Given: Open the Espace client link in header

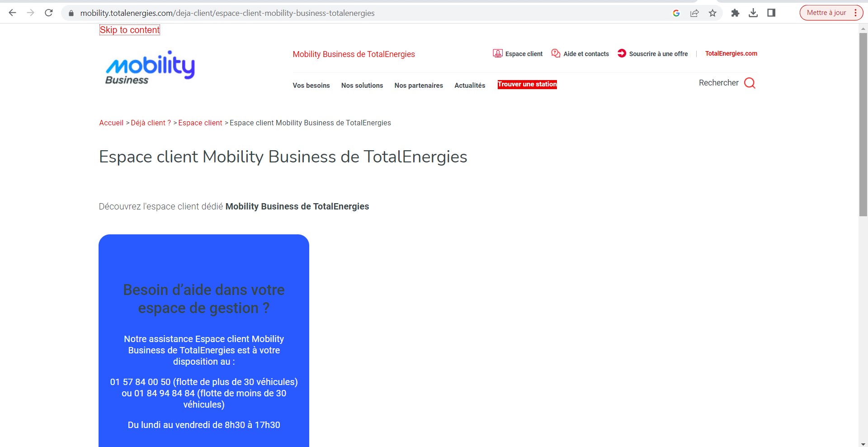Looking at the screenshot, I should pyautogui.click(x=518, y=54).
